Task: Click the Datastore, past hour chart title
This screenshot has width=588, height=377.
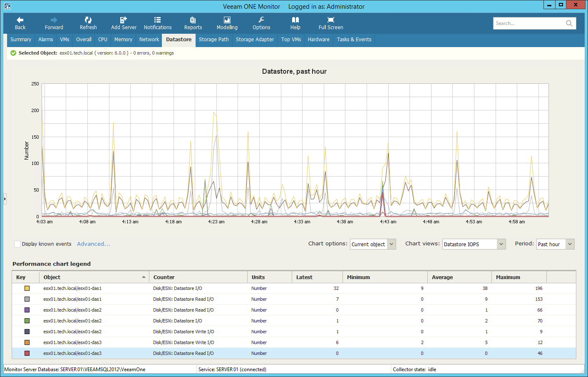Action: [x=294, y=71]
